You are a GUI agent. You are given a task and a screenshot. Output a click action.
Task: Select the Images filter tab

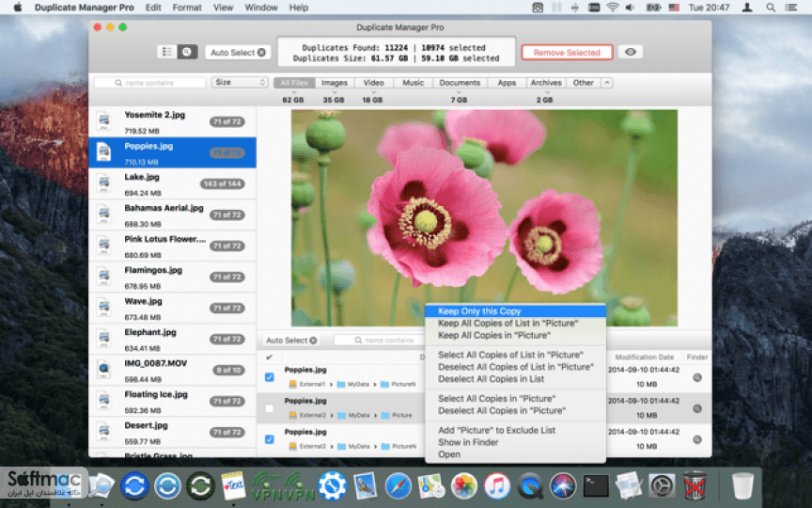335,83
